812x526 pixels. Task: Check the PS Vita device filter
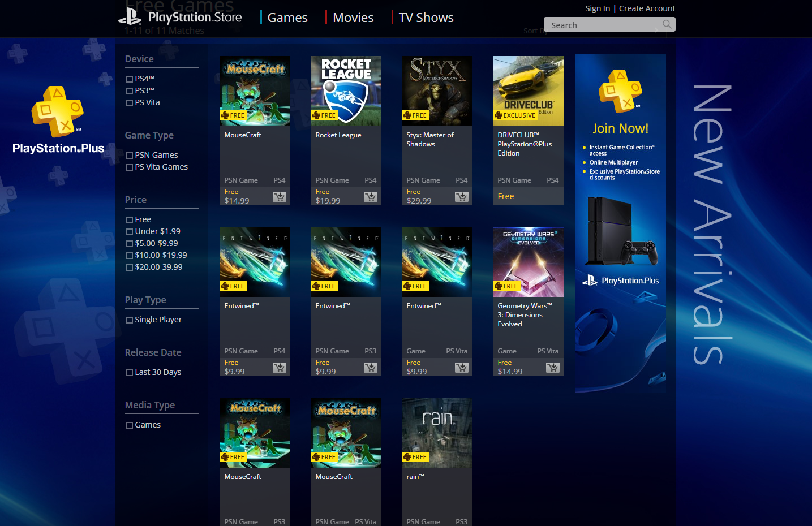point(130,103)
